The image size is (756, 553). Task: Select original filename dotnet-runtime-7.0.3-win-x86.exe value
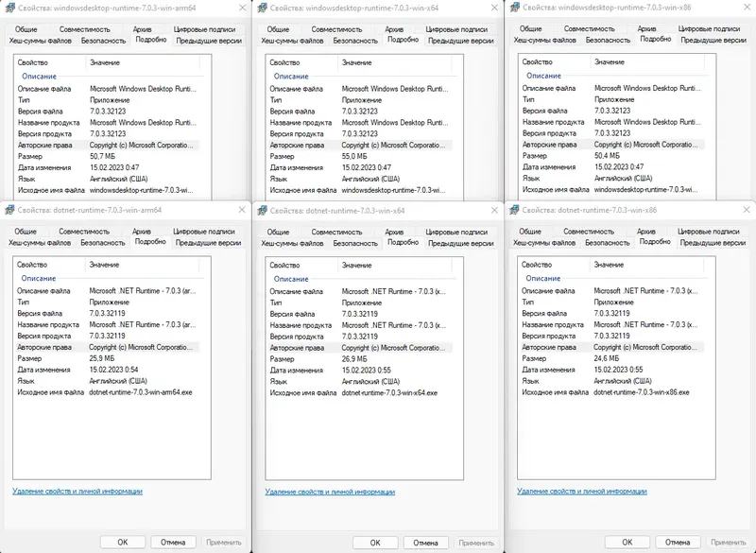tap(642, 392)
